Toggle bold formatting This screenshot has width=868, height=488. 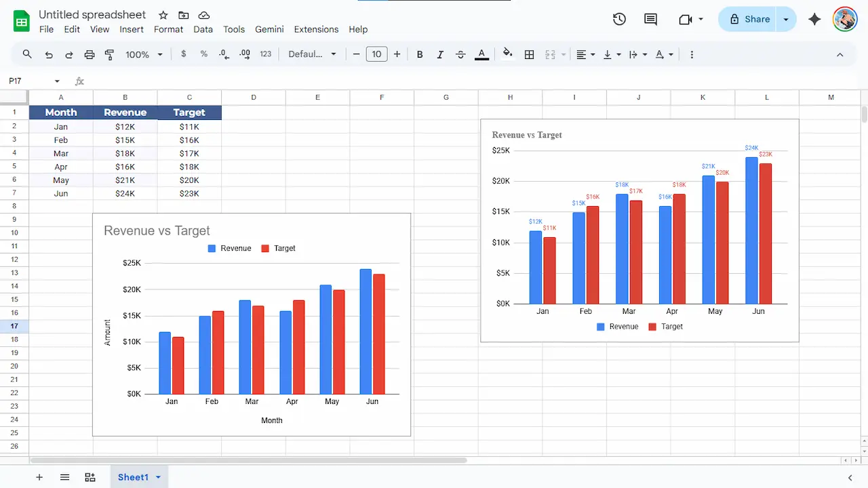[420, 54]
